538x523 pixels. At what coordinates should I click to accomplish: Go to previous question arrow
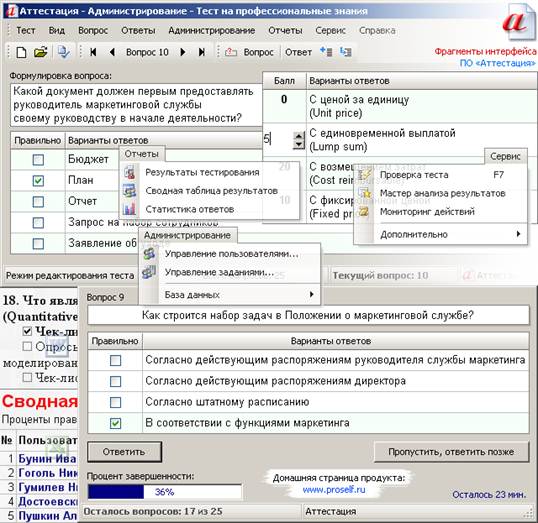[112, 52]
